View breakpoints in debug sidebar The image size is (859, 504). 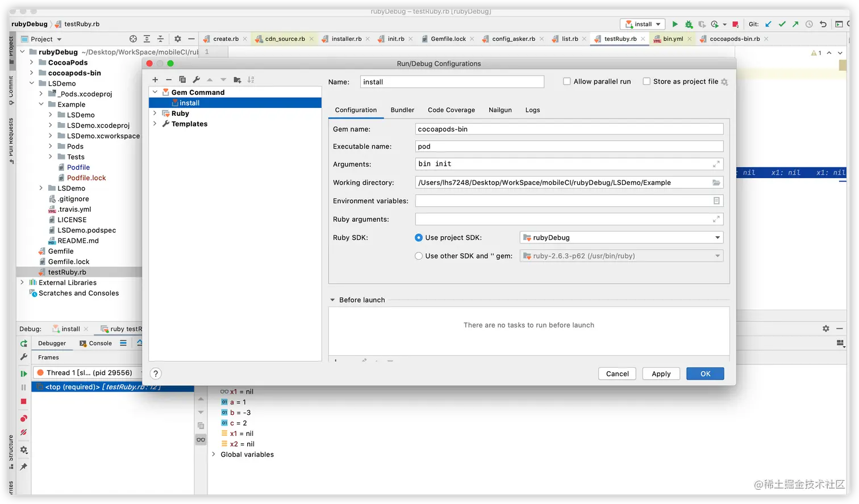click(x=24, y=419)
